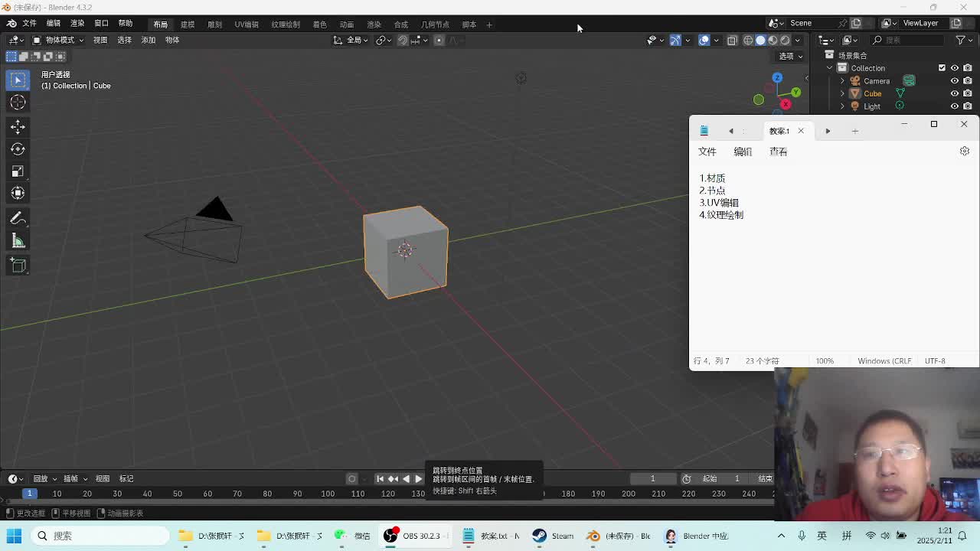Screen dimensions: 980x551
Task: Hide the Camera in the viewport
Action: tap(955, 80)
